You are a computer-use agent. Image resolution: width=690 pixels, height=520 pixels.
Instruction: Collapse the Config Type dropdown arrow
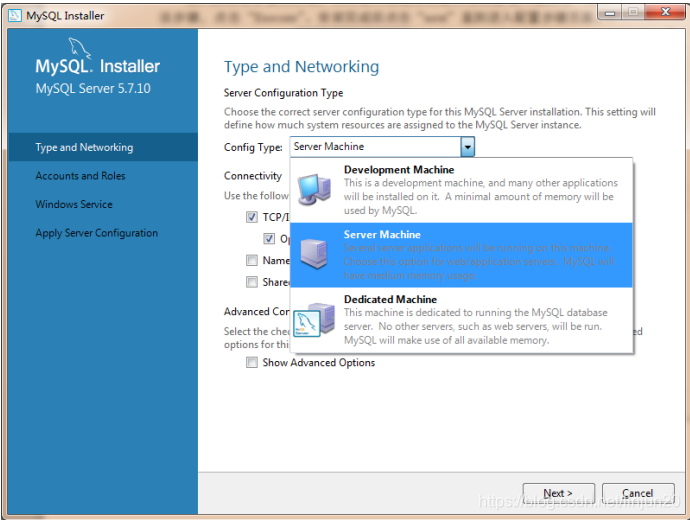[467, 146]
